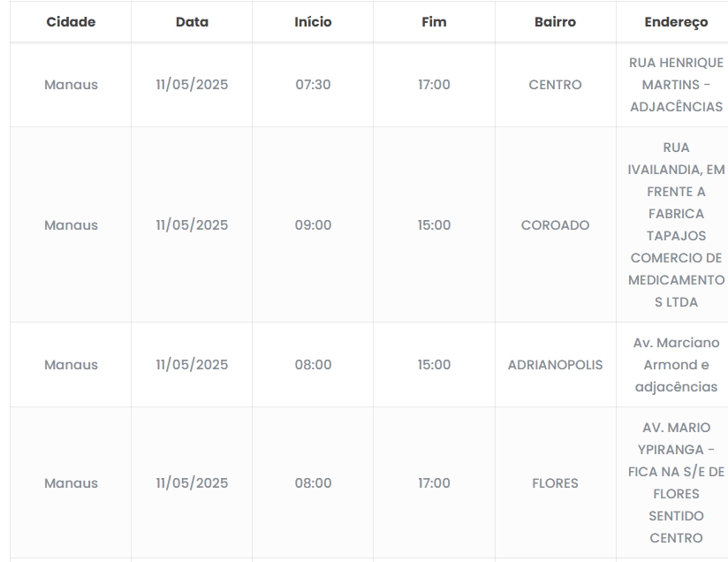Click the 07:30 start time cell
The width and height of the screenshot is (728, 562).
pyautogui.click(x=313, y=85)
